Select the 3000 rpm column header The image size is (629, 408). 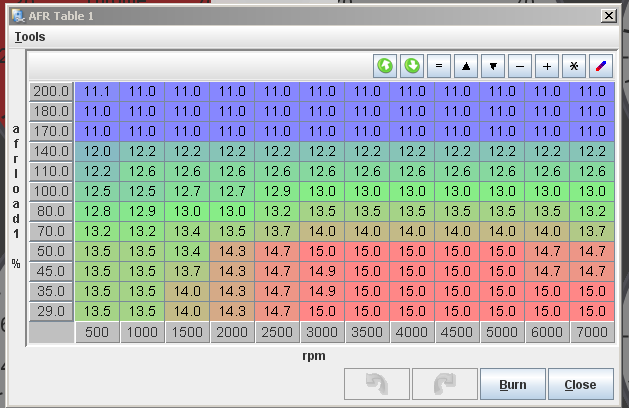tap(322, 332)
